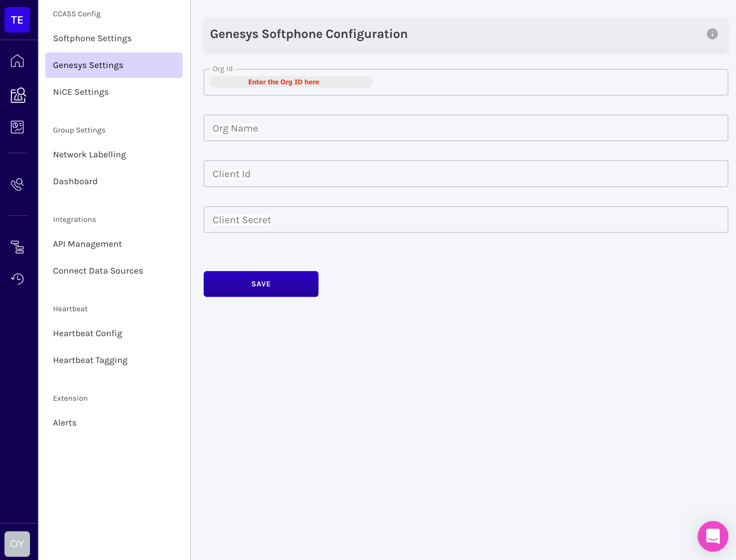Click into the Org Name field

pyautogui.click(x=465, y=128)
